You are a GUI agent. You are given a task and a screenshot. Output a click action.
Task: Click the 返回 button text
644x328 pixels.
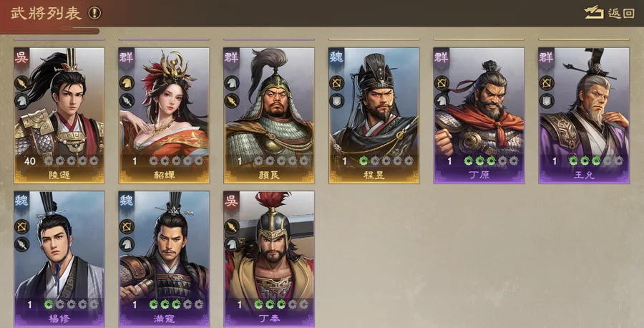[620, 13]
